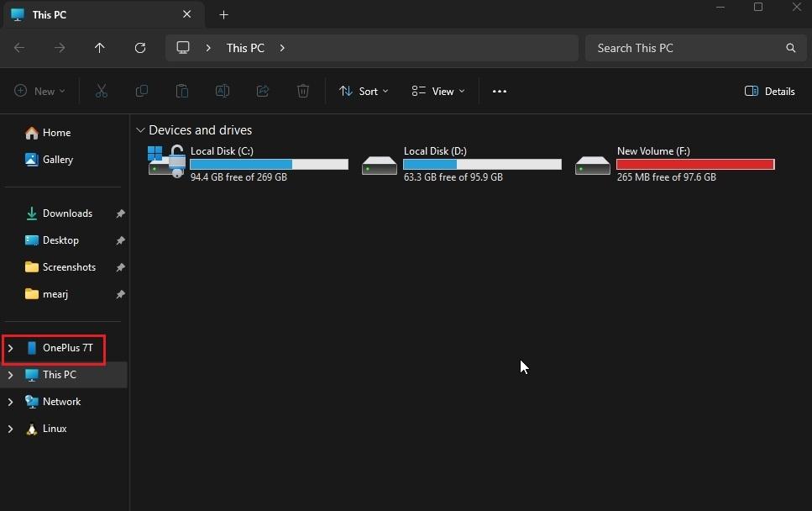Image resolution: width=812 pixels, height=511 pixels.
Task: Click the pin icon beside Screenshots
Action: [120, 267]
